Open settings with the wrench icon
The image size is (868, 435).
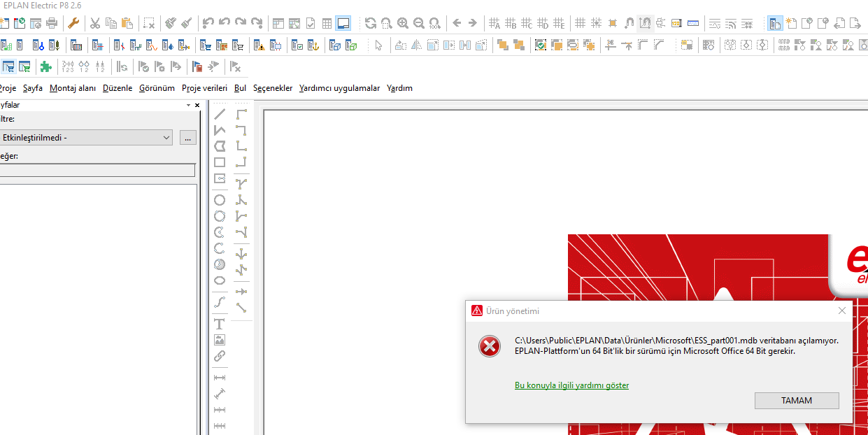73,23
